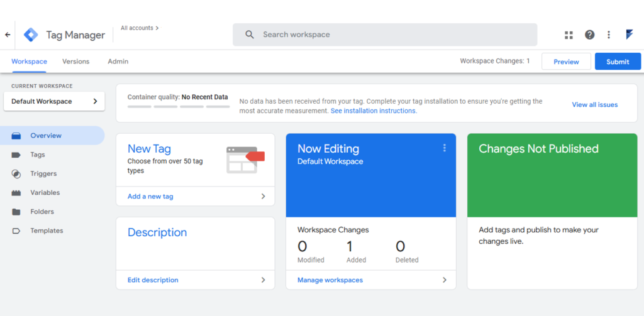The image size is (644, 316).
Task: Click the account avatar icon
Action: coord(629,35)
